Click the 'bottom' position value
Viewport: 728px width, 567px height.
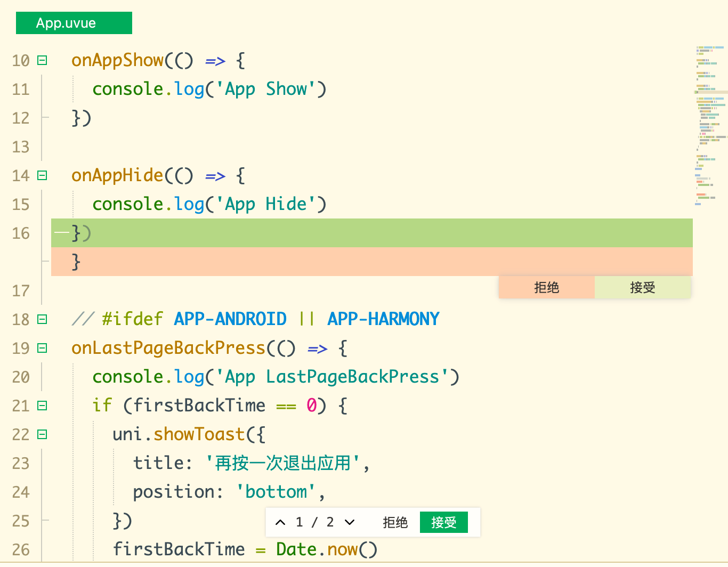point(276,492)
